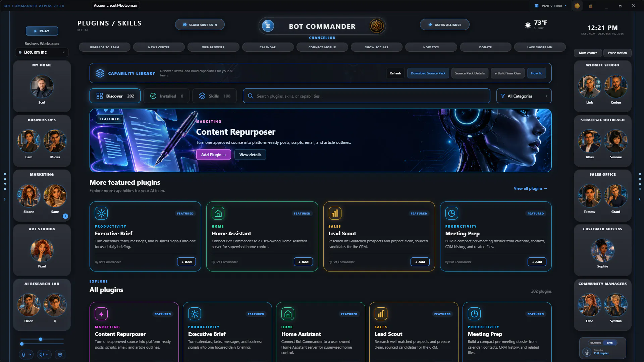Viewport: 644px width, 362px height.
Task: Click the microphone icon beside Full duplex
Action: pos(587,352)
